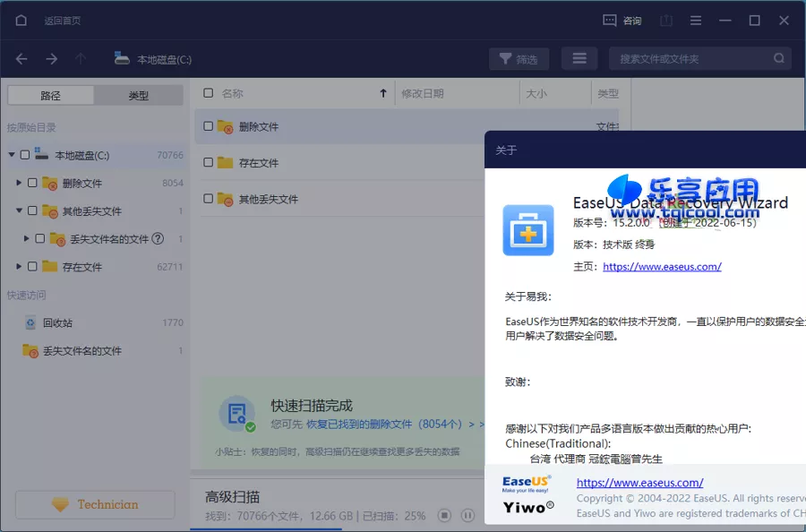Screen dimensions: 806x532
Task: Click the help icon beside 丢失文件名的文件
Action: (158, 239)
